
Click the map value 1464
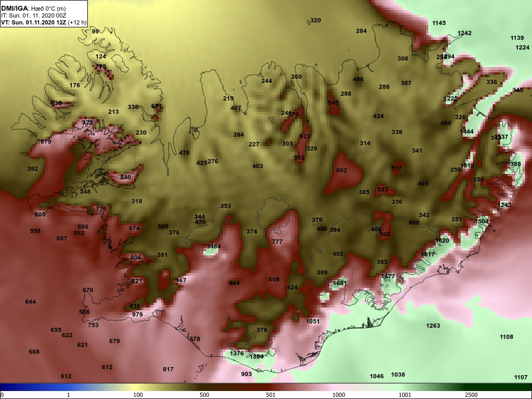click(214, 247)
